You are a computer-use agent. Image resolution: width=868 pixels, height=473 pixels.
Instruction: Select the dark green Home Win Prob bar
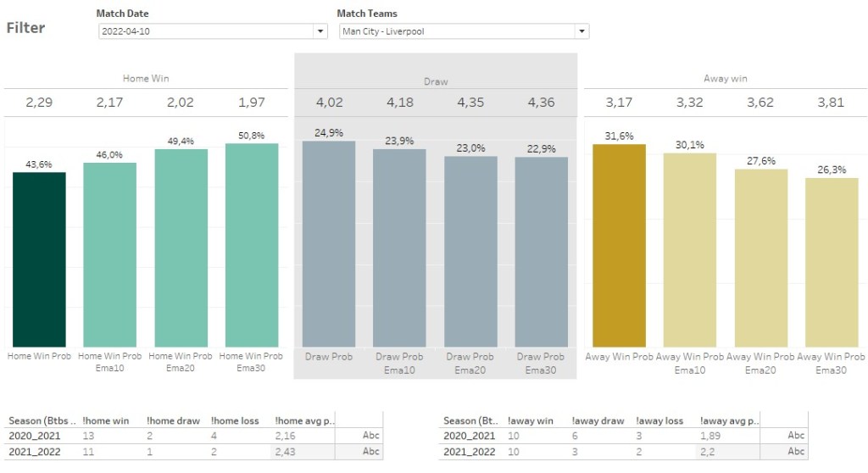(39, 259)
